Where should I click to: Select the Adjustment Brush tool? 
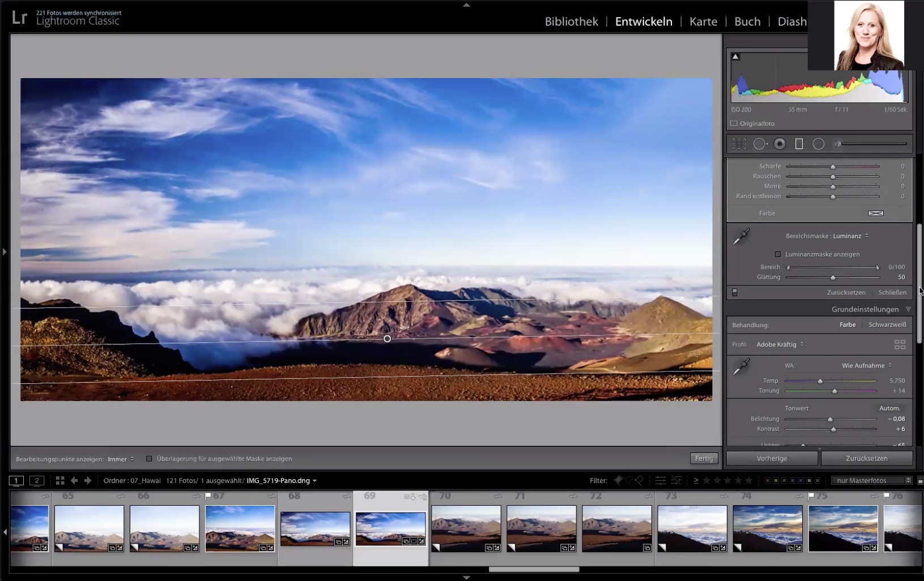point(871,144)
